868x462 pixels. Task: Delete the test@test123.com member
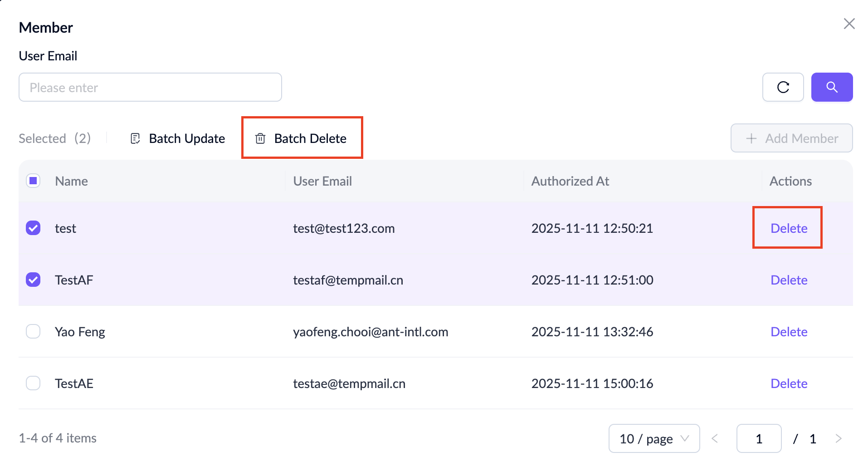[x=789, y=228]
